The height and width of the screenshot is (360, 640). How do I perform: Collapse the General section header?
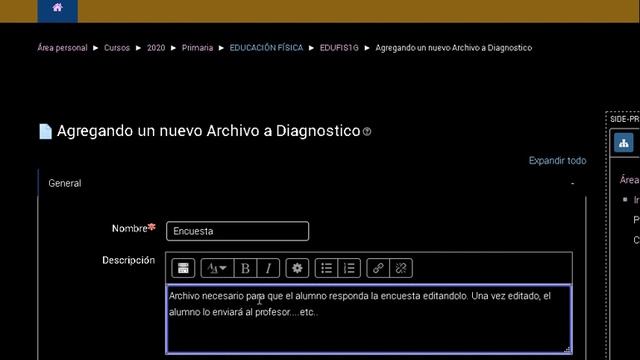point(65,183)
